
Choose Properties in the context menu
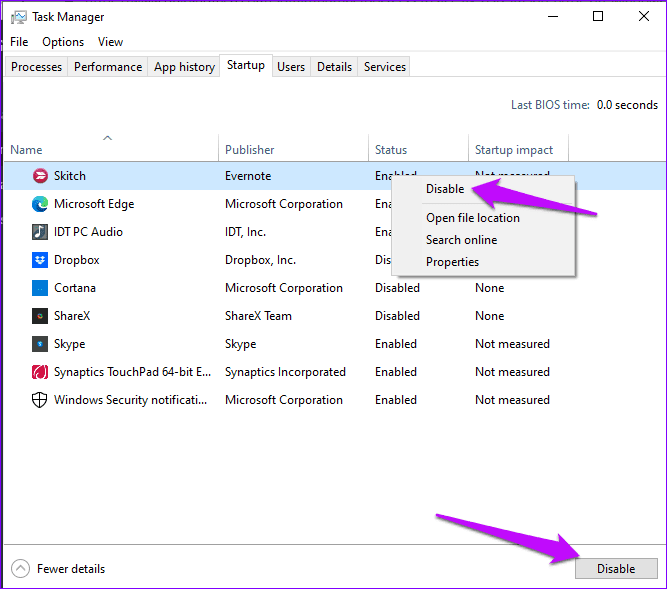[x=452, y=262]
